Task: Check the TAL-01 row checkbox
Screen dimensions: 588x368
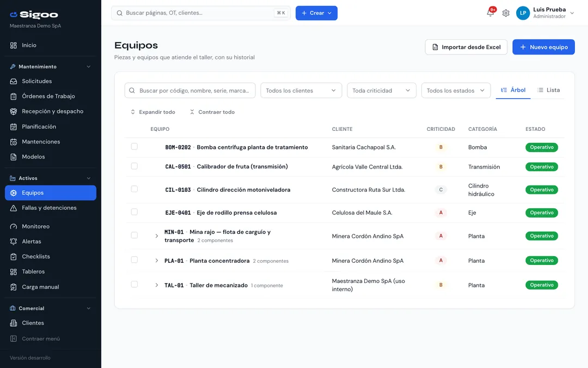Action: 134,284
